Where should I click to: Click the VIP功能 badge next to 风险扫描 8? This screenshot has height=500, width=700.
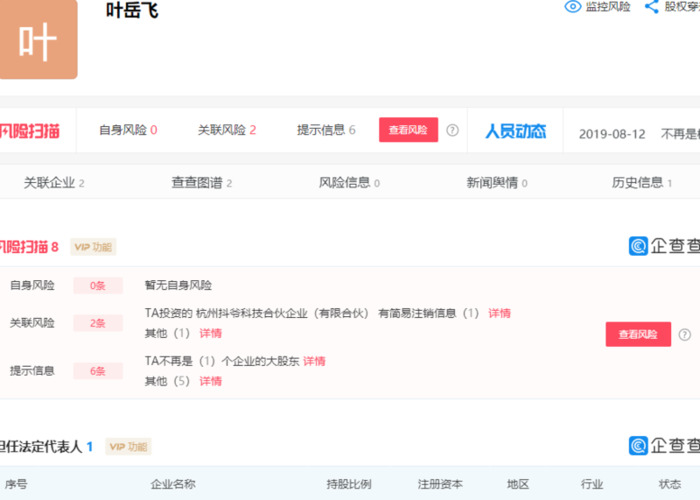tap(93, 247)
